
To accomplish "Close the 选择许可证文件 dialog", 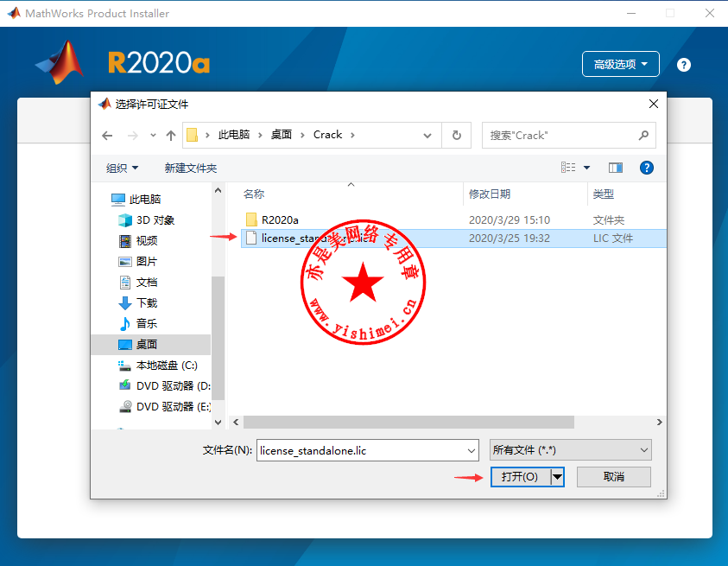I will tap(653, 104).
